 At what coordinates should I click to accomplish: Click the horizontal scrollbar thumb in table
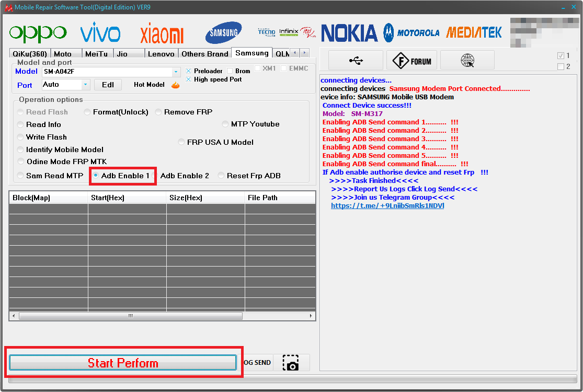coord(131,316)
